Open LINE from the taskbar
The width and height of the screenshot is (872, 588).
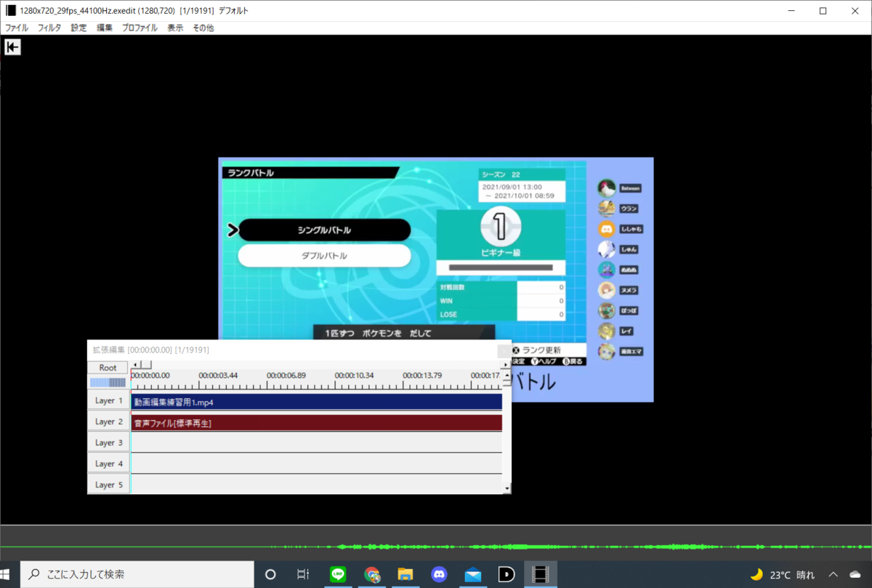click(338, 574)
